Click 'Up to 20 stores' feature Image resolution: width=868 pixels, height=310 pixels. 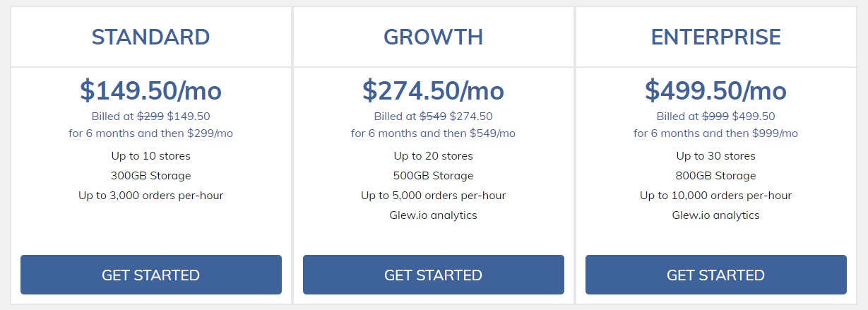tap(434, 156)
